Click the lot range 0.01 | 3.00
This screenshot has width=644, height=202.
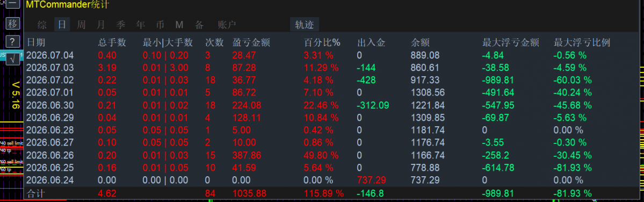[165, 68]
